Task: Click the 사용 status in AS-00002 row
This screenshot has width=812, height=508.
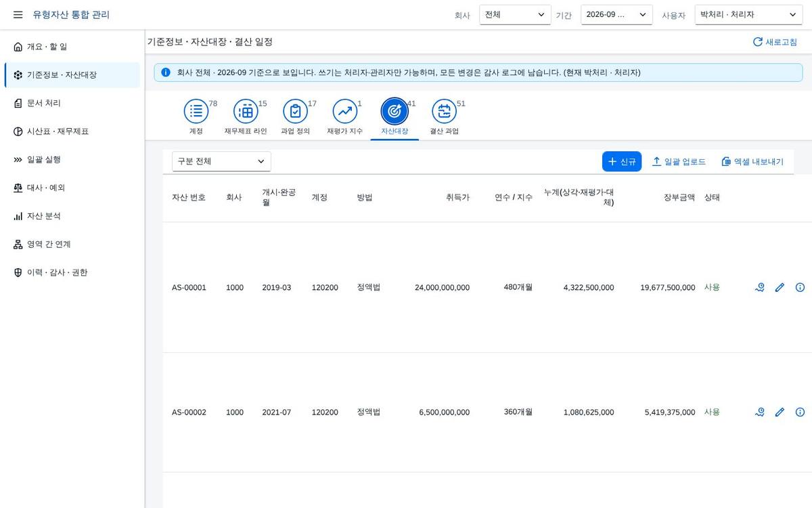Action: 712,412
